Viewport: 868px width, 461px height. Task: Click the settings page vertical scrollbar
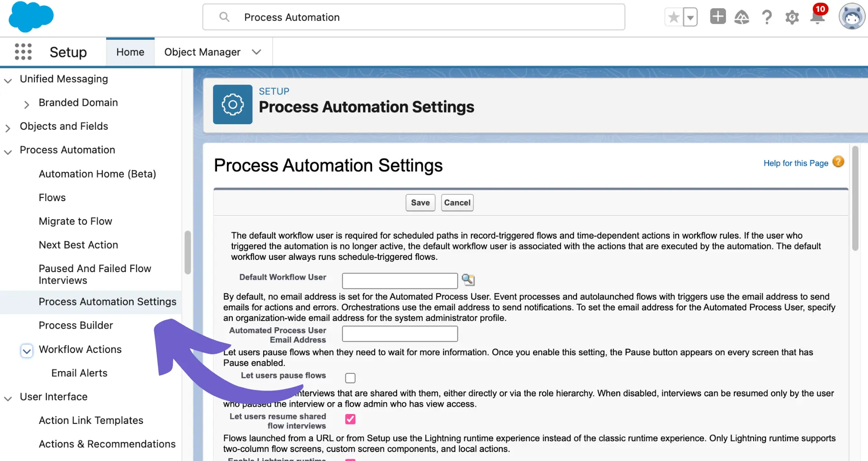click(855, 198)
